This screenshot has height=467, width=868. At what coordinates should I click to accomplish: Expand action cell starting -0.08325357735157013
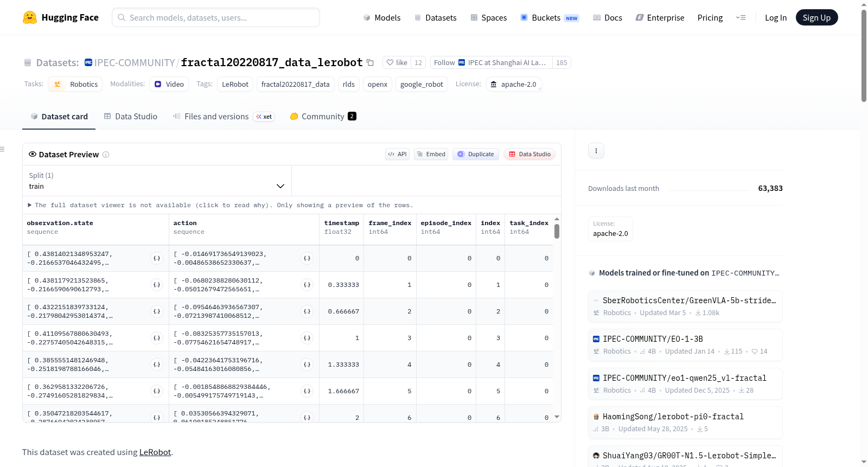click(307, 338)
